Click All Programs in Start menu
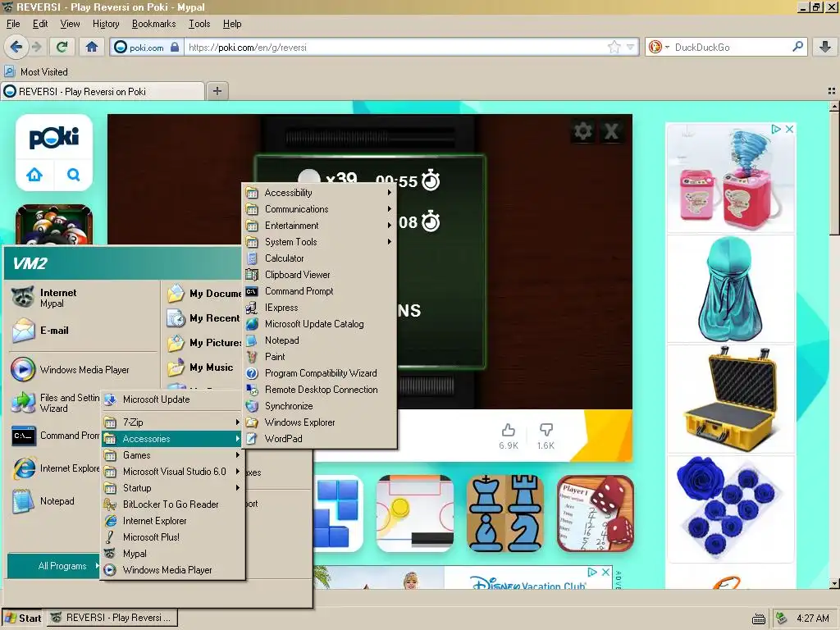Image resolution: width=840 pixels, height=630 pixels. coord(53,566)
